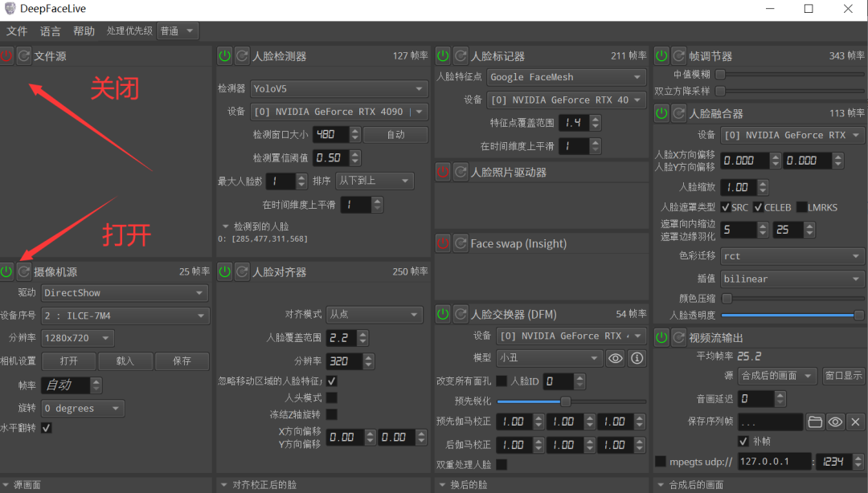Screen dimensions: 868x493
Task: Click 自动 detection window size button
Action: (x=395, y=134)
